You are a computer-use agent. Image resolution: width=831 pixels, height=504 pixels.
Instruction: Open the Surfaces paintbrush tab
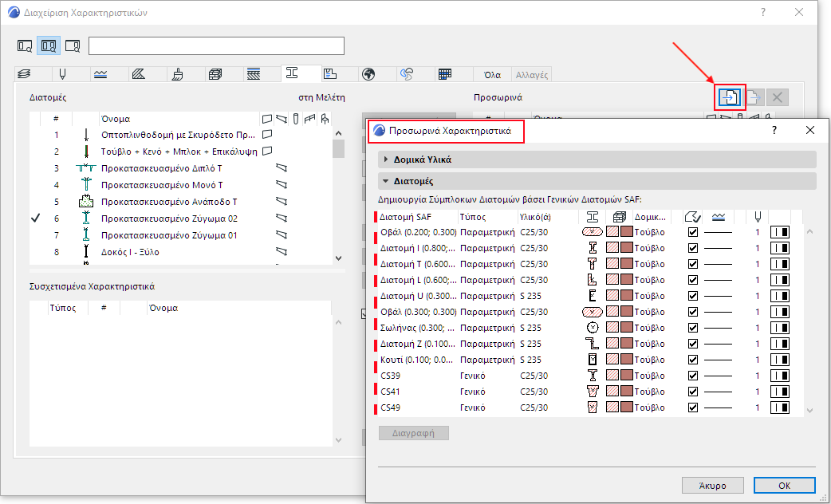pyautogui.click(x=178, y=74)
